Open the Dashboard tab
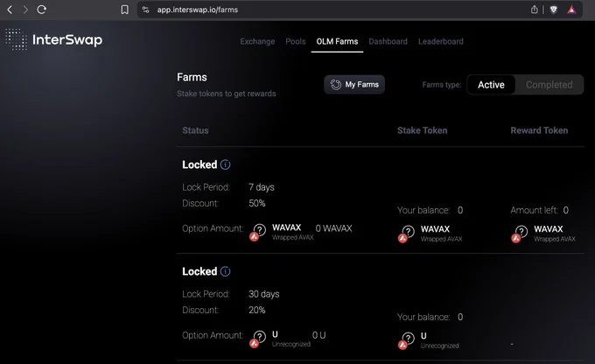This screenshot has height=364, width=595. point(388,41)
